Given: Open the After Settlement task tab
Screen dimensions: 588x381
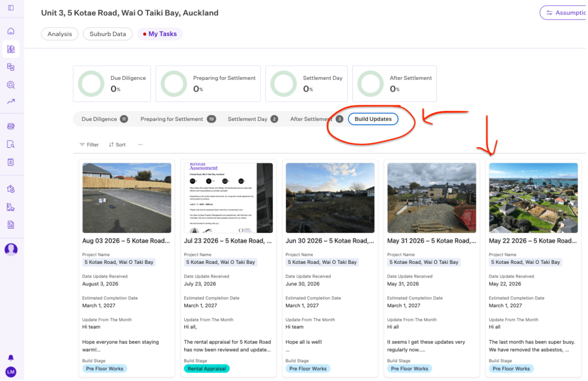Looking at the screenshot, I should (317, 120).
